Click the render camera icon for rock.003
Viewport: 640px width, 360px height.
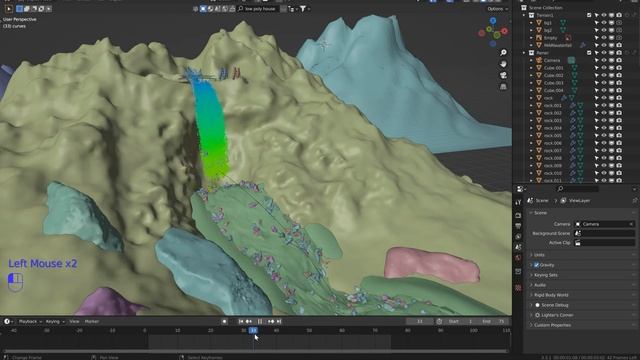tap(619, 120)
